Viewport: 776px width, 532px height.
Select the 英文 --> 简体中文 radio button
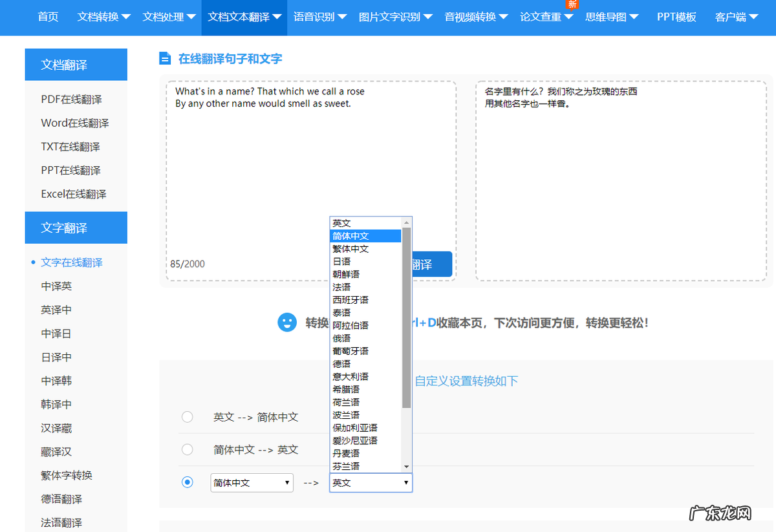pos(188,417)
